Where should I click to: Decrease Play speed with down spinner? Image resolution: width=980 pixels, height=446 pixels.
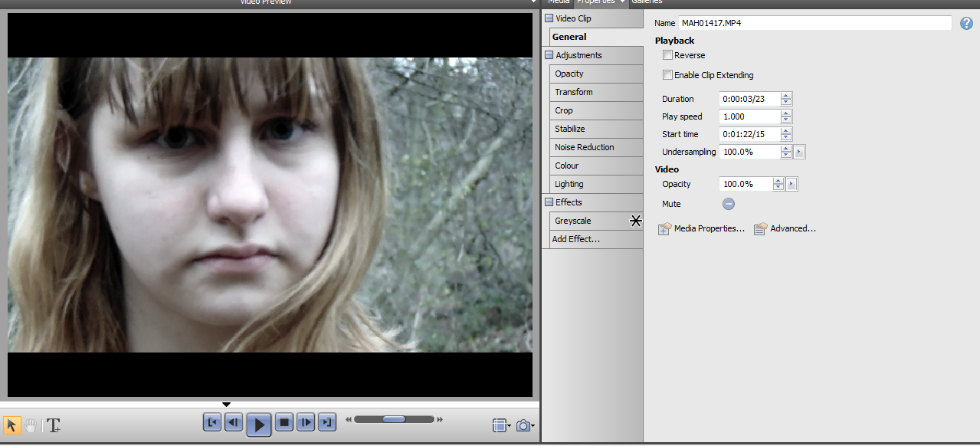pos(786,120)
